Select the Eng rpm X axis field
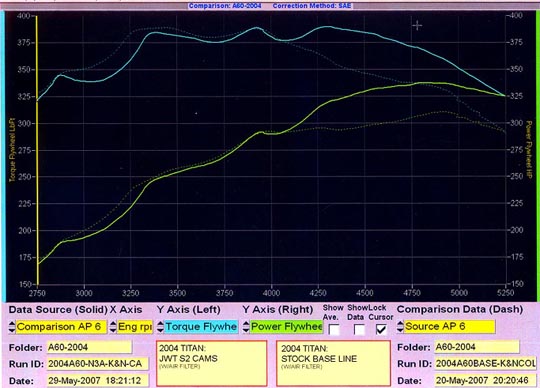Image resolution: width=540 pixels, height=388 pixels. pyautogui.click(x=135, y=327)
